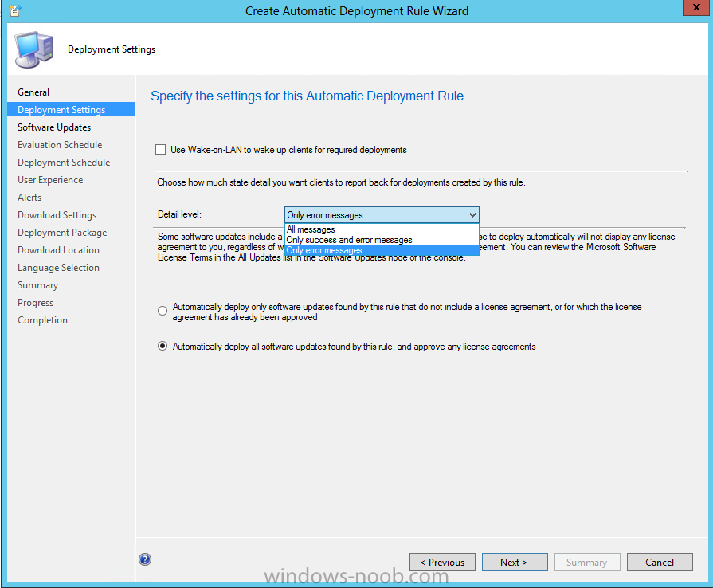Screen dimensions: 713x588
Task: Open the Completion step
Action: click(43, 320)
